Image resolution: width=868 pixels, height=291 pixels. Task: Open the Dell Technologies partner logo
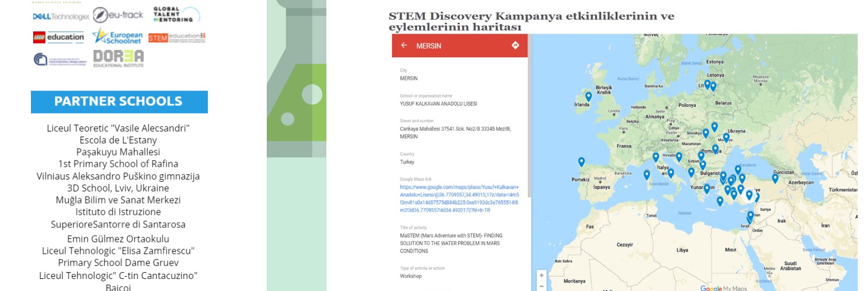61,17
